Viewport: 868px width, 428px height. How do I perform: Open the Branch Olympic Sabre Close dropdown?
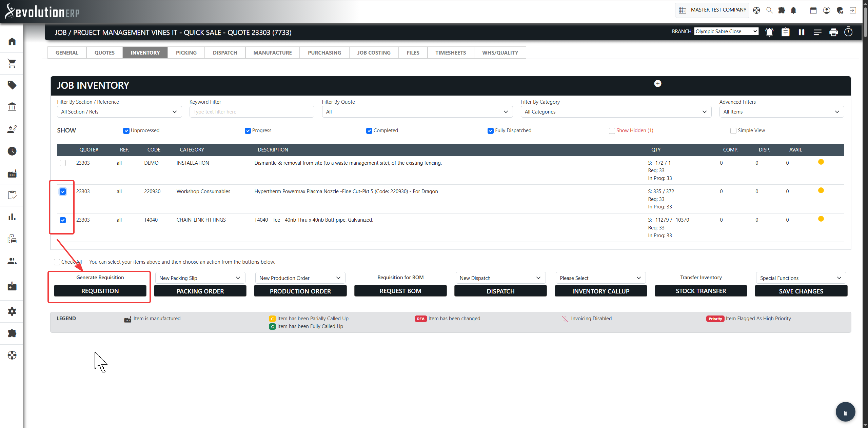(x=726, y=32)
